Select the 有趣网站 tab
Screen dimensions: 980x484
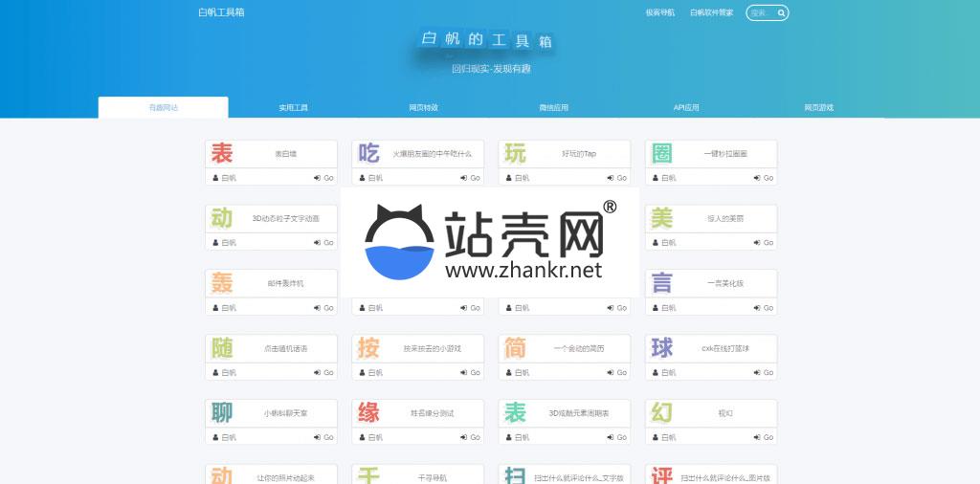click(163, 107)
